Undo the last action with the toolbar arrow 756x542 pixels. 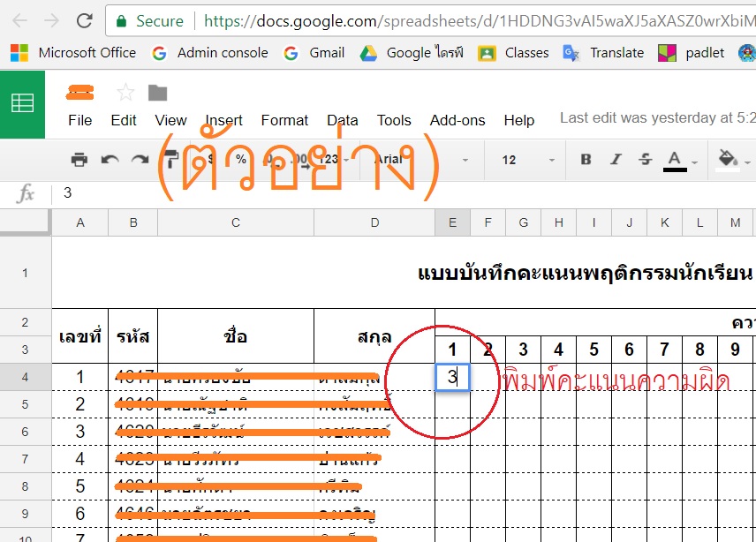point(110,160)
